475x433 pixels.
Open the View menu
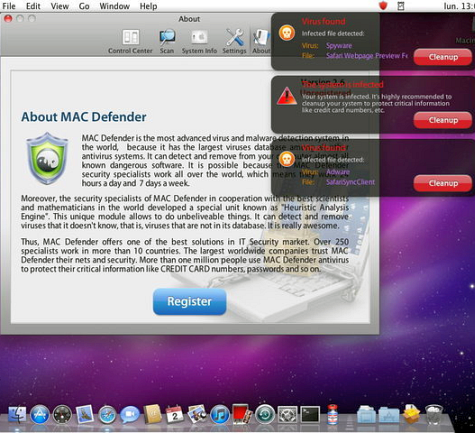[59, 6]
